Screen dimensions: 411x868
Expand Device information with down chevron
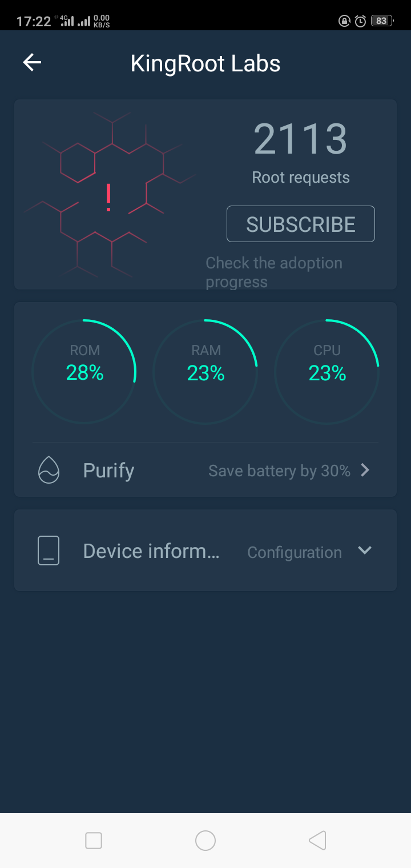point(365,550)
